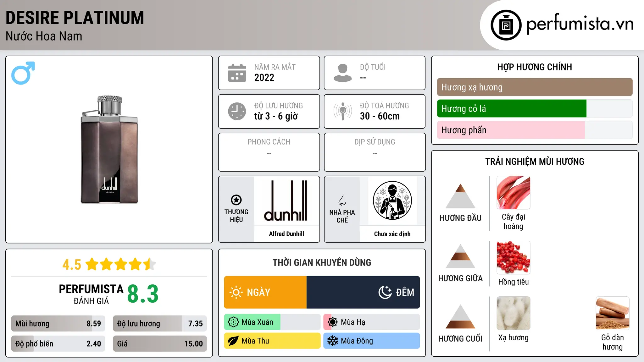Screen dimensions: 644x362
Task: Click the orange Ngày daytime bar
Action: [x=265, y=292]
